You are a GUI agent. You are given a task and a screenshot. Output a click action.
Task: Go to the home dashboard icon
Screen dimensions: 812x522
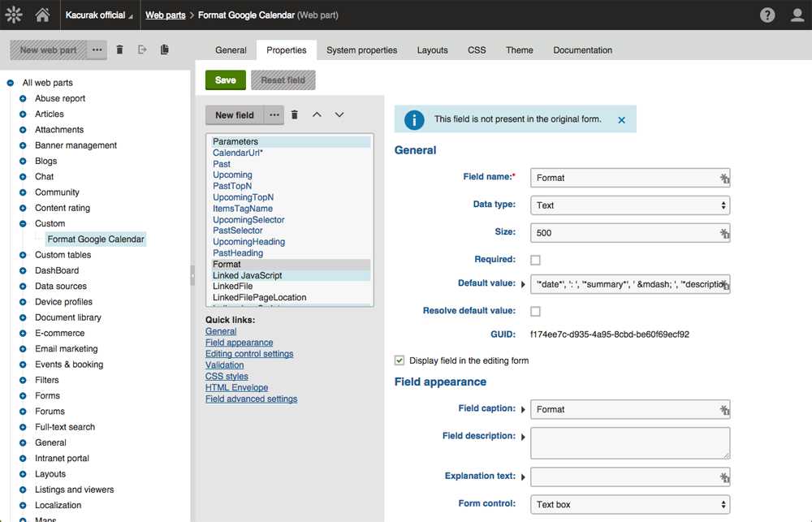43,15
